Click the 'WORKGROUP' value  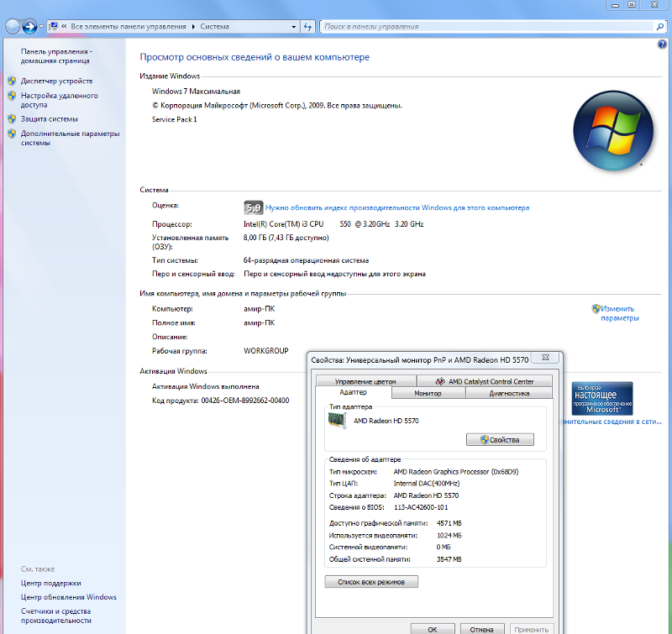(266, 351)
